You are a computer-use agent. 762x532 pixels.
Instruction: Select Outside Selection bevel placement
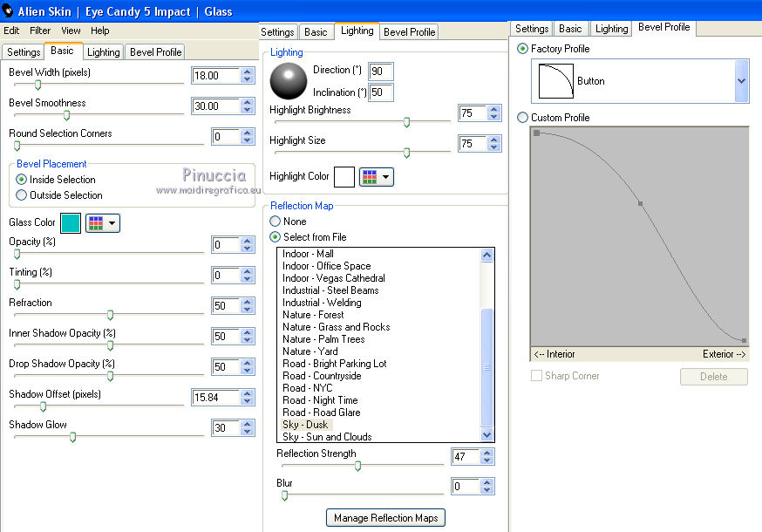click(x=21, y=195)
